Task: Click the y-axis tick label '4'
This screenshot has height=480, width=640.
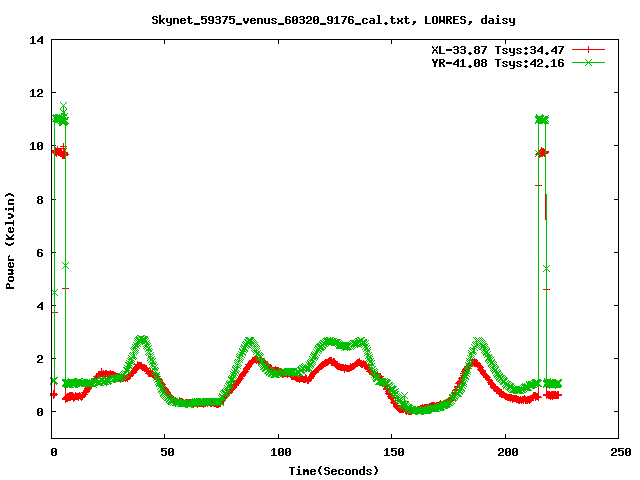Action: pyautogui.click(x=40, y=306)
